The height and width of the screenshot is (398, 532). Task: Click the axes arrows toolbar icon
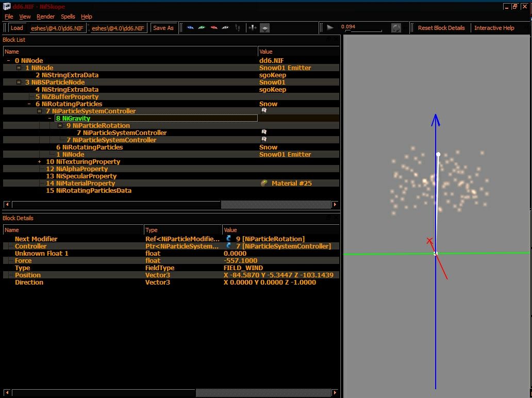(253, 28)
